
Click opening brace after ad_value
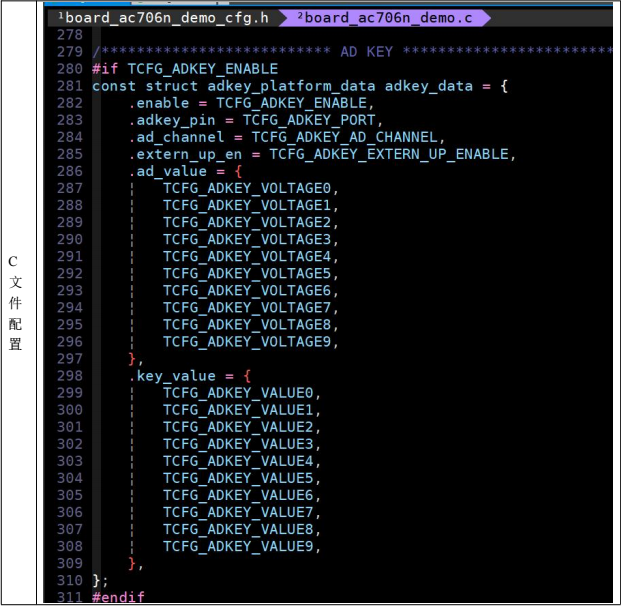(238, 172)
